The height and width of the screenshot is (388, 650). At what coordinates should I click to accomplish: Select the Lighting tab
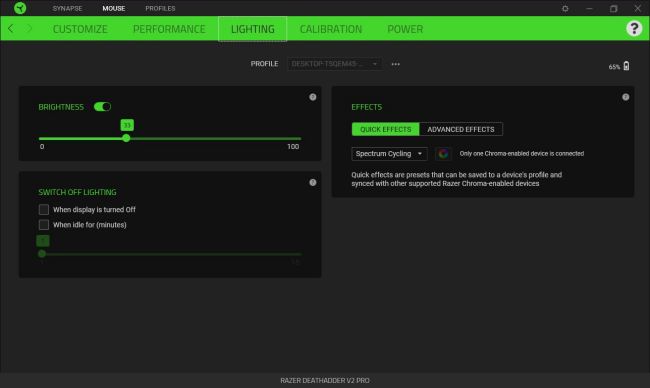tap(252, 29)
